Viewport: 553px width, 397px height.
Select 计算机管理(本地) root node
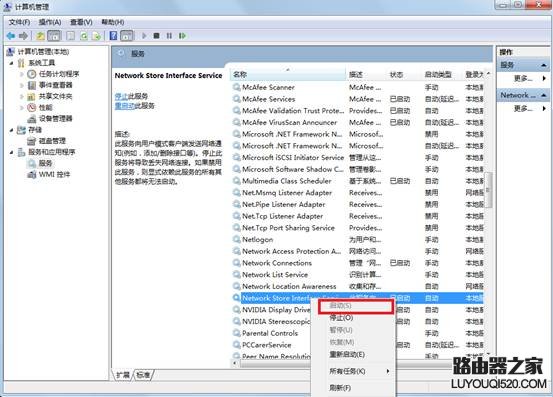(x=43, y=52)
